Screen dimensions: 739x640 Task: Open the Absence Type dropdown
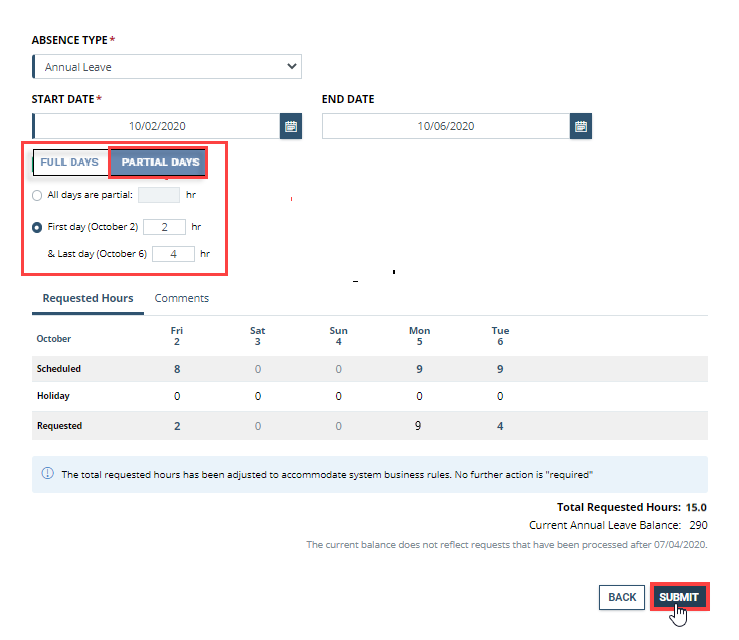click(167, 66)
